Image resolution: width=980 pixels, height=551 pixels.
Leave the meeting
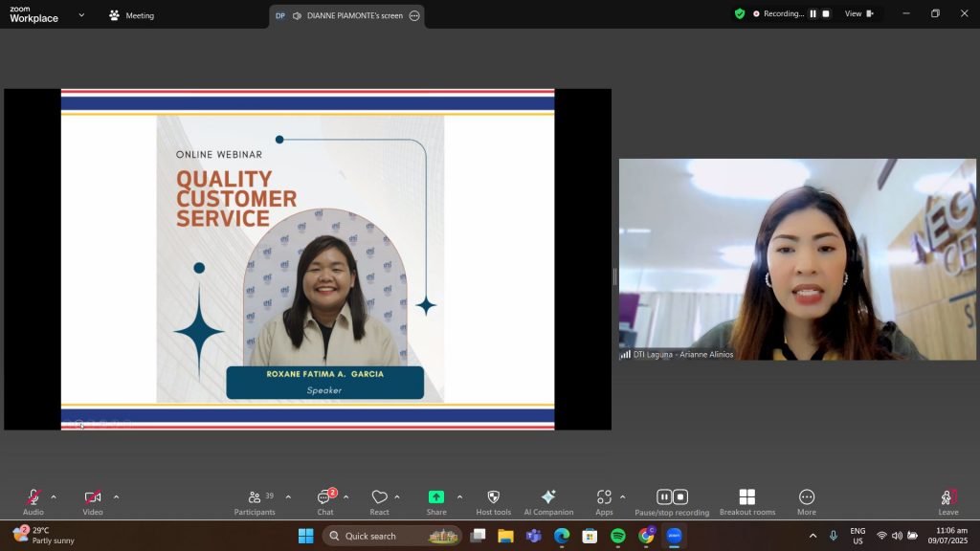(x=947, y=500)
